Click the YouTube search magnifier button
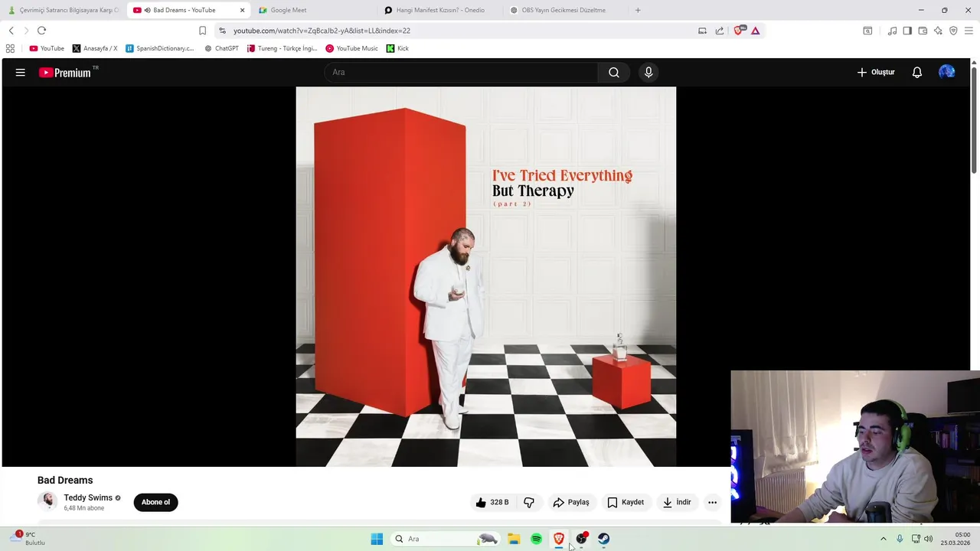The width and height of the screenshot is (980, 551). click(614, 72)
